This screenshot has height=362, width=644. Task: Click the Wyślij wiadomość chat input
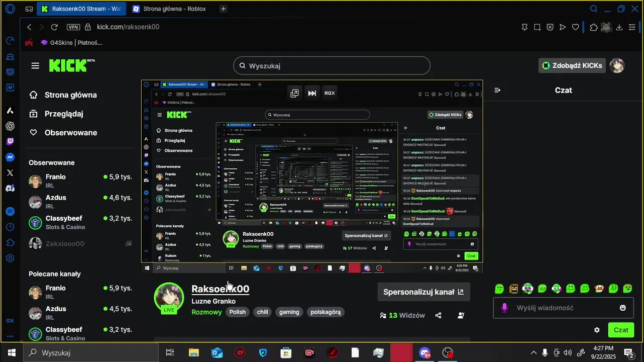(x=563, y=308)
